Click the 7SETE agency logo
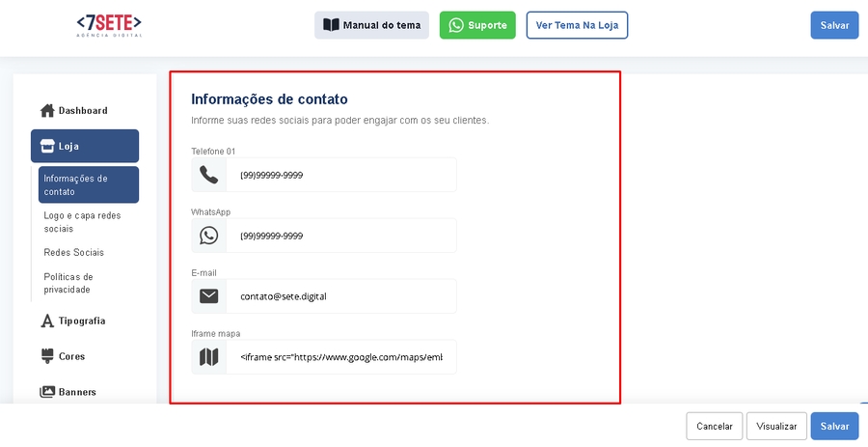 [x=109, y=25]
